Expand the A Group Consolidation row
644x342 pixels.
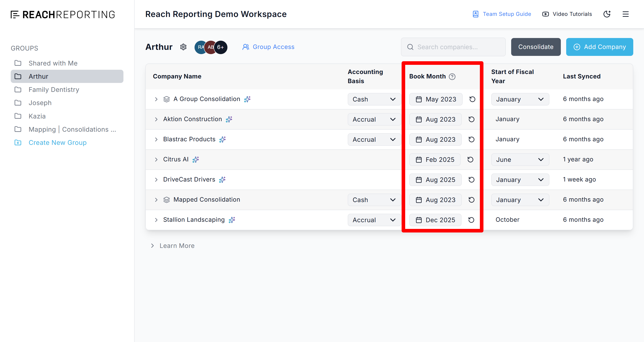[156, 99]
